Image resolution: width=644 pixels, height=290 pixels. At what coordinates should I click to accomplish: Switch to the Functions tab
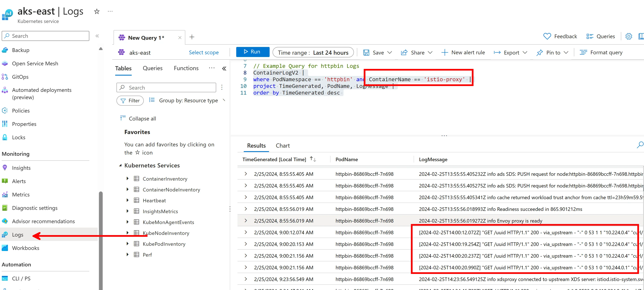coord(186,68)
